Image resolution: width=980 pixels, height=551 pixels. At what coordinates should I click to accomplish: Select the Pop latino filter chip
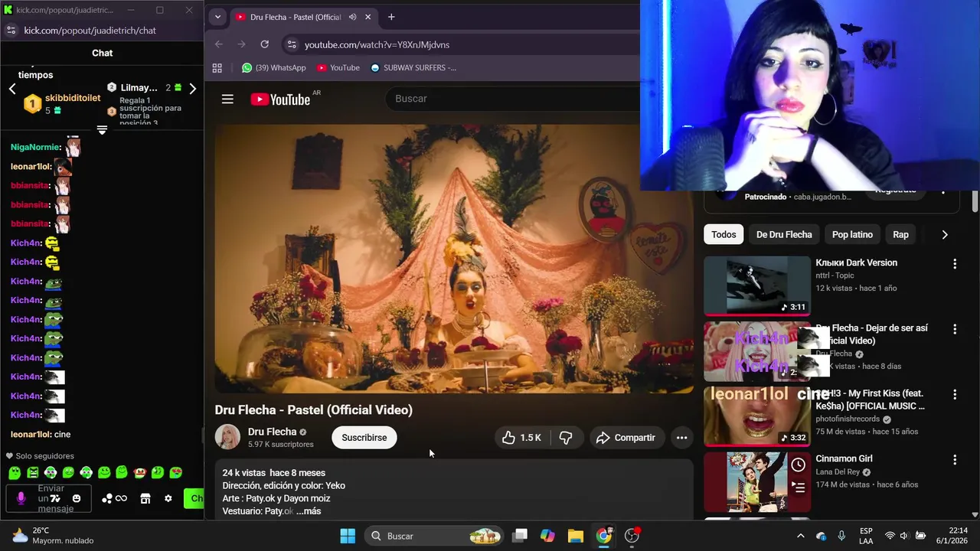tap(852, 235)
